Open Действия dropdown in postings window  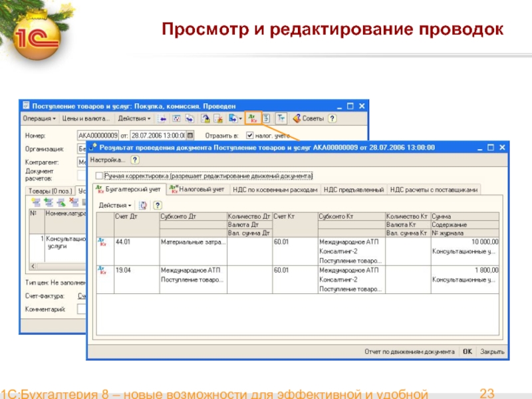(x=114, y=205)
